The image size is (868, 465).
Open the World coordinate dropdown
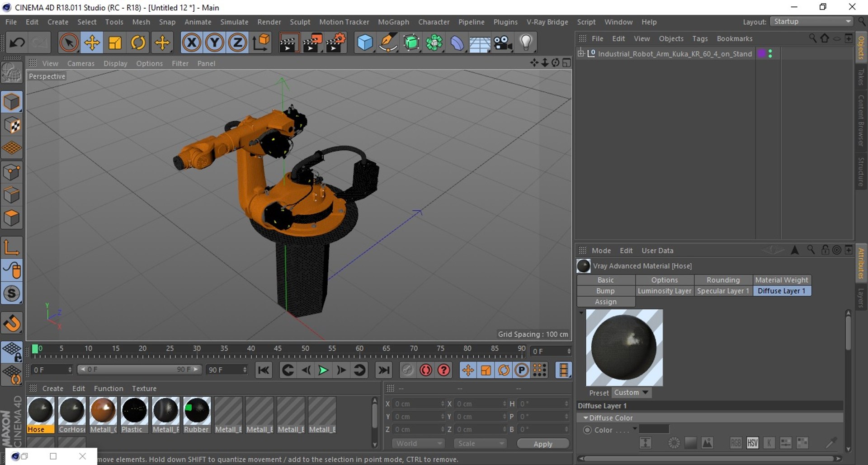click(418, 443)
